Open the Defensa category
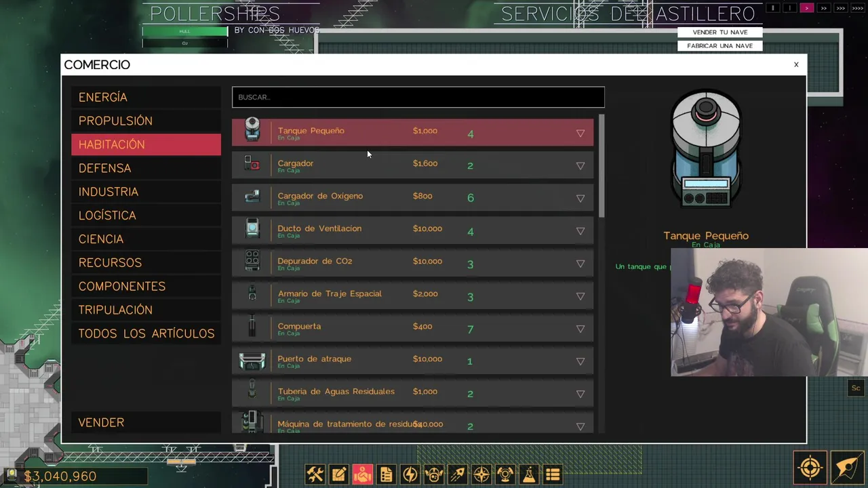Screen dimensions: 868x488 [x=146, y=168]
